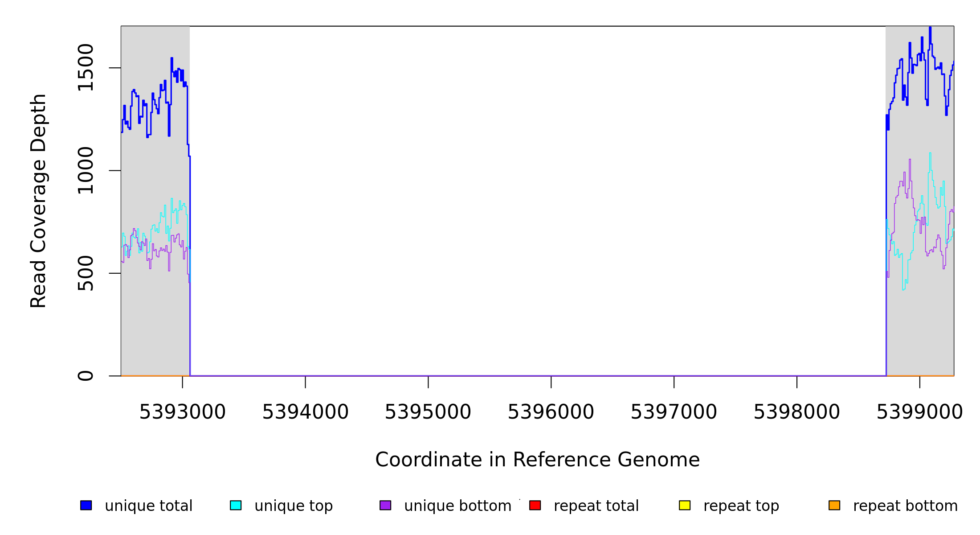The image size is (980, 535).
Task: Click the 'Coordinate in Reference Genome' axis title
Action: pyautogui.click(x=537, y=460)
